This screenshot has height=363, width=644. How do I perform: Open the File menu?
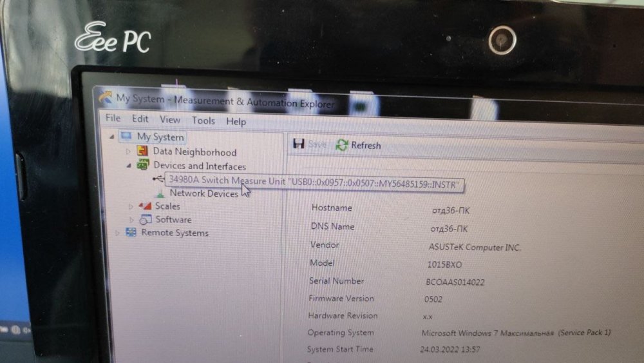pyautogui.click(x=113, y=118)
